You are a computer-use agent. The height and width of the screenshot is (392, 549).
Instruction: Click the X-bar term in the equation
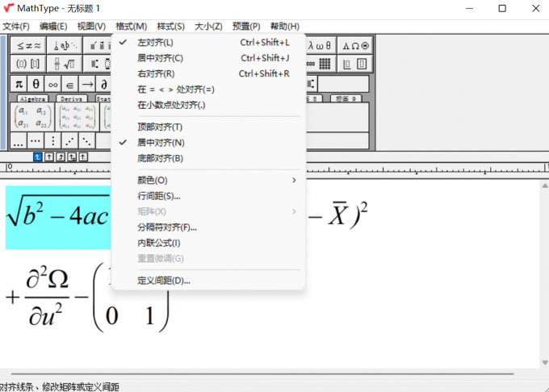(338, 214)
